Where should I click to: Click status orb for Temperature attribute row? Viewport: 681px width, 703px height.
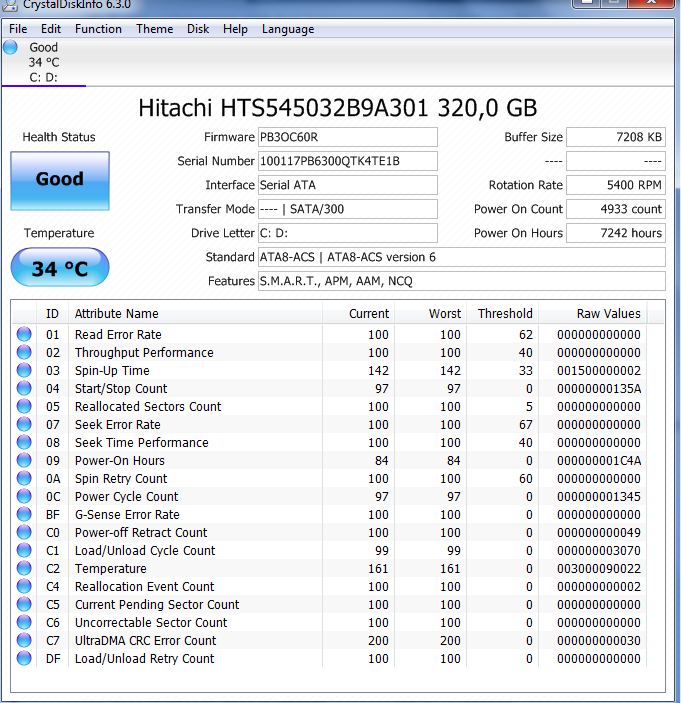pyautogui.click(x=24, y=568)
